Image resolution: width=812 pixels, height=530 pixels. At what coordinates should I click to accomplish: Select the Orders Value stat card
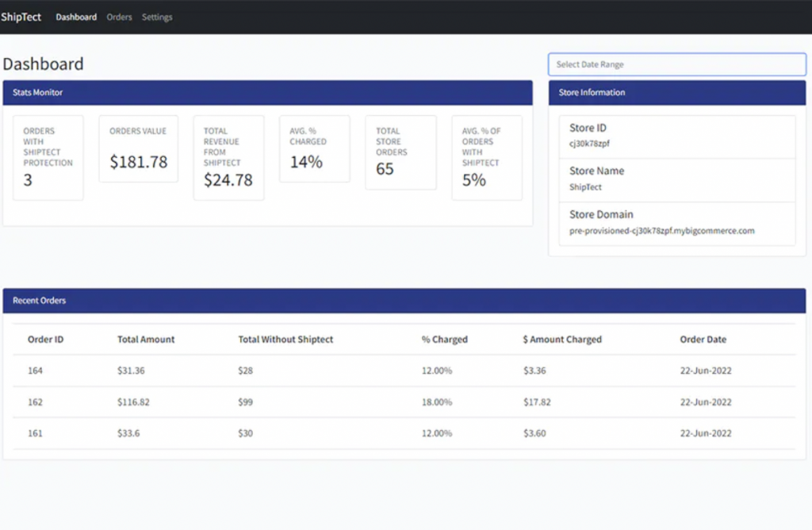coord(138,149)
